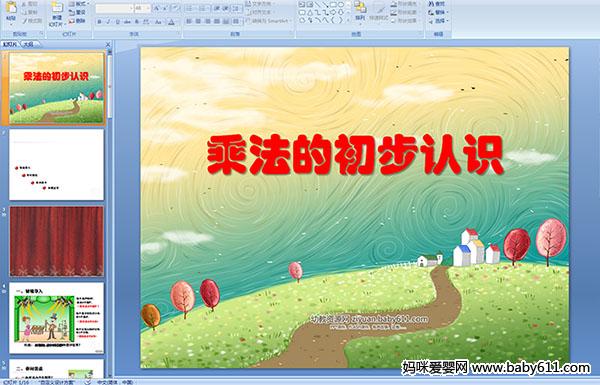Click the Clear Formatting eraser icon
Viewport: 600px width, 385px height.
pyautogui.click(x=175, y=8)
